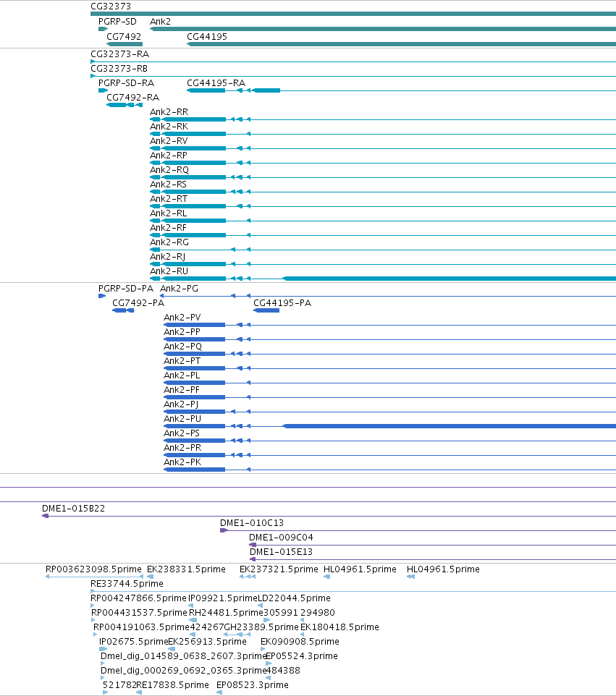Open clone DME1-009C04

click(x=281, y=538)
